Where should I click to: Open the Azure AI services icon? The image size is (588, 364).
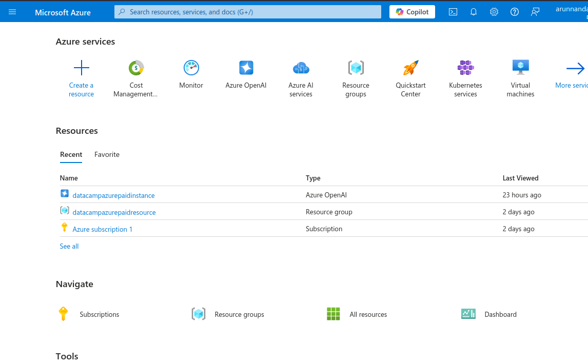[x=301, y=68]
